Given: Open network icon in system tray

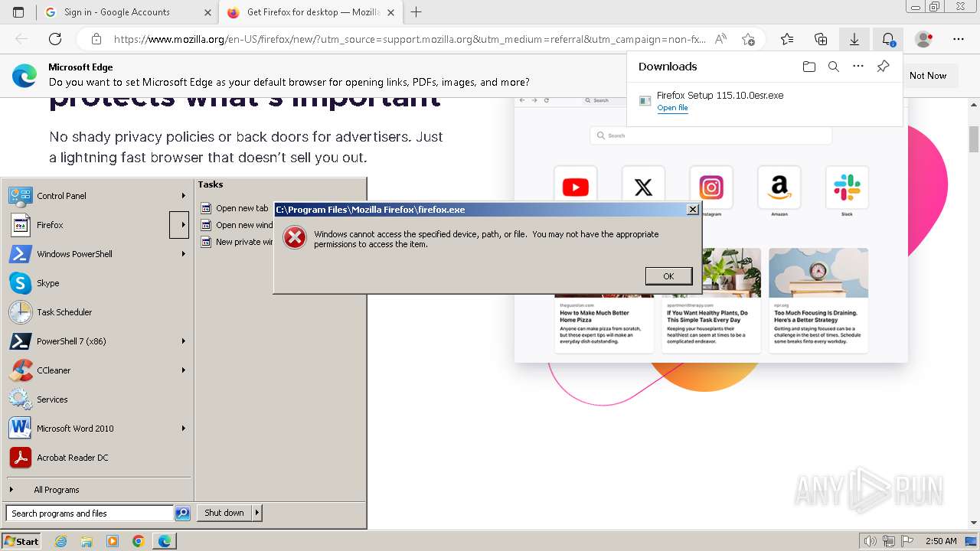Looking at the screenshot, I should tap(889, 541).
